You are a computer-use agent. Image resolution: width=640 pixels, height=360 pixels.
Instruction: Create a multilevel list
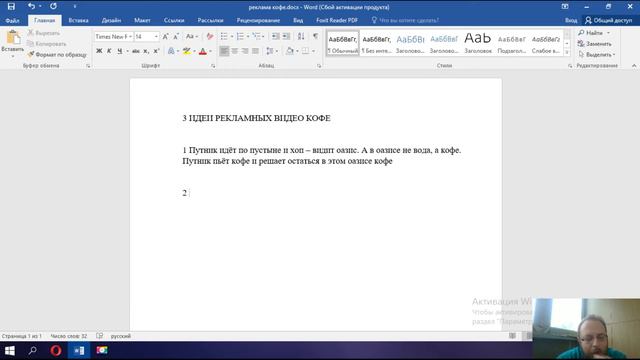pyautogui.click(x=256, y=37)
